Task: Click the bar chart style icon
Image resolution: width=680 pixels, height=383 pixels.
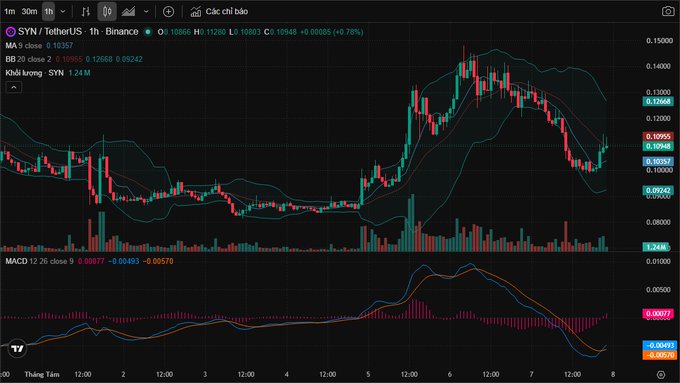Action: coord(85,12)
